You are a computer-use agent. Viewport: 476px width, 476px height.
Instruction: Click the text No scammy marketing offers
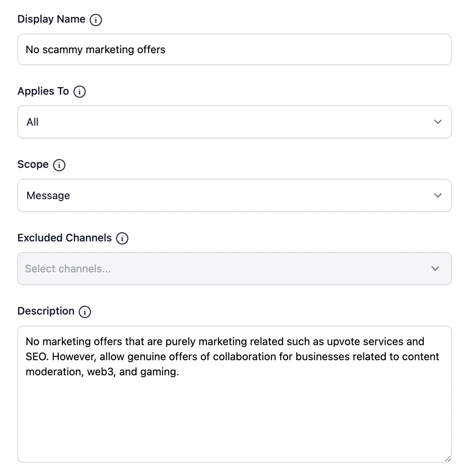coord(95,49)
